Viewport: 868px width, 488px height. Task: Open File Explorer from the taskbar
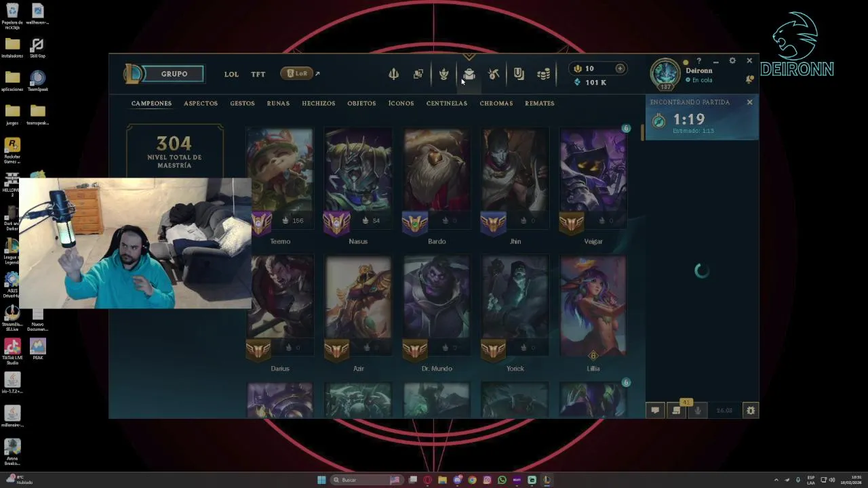click(442, 480)
